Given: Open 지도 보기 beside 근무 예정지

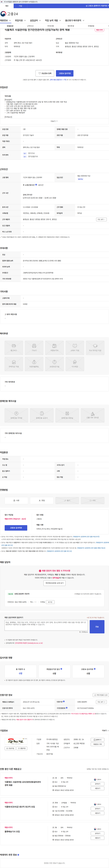Looking at the screenshot, I should point(101,219).
